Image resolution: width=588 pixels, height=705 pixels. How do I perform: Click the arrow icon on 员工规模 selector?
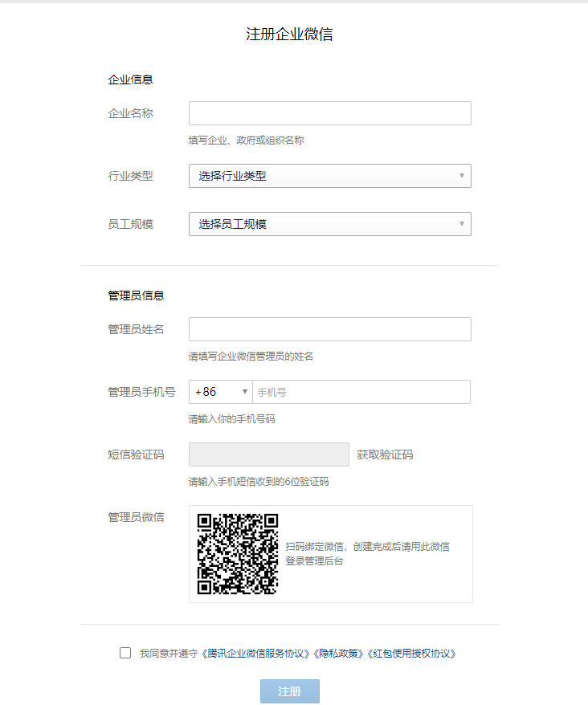click(462, 224)
